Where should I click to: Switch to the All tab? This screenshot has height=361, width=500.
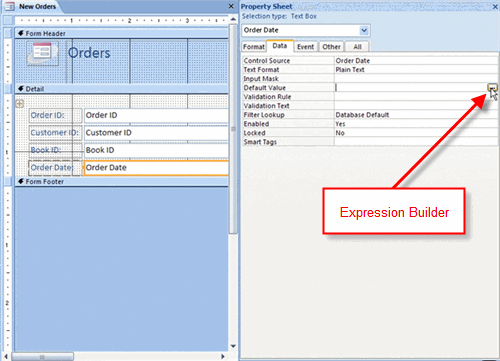point(357,47)
